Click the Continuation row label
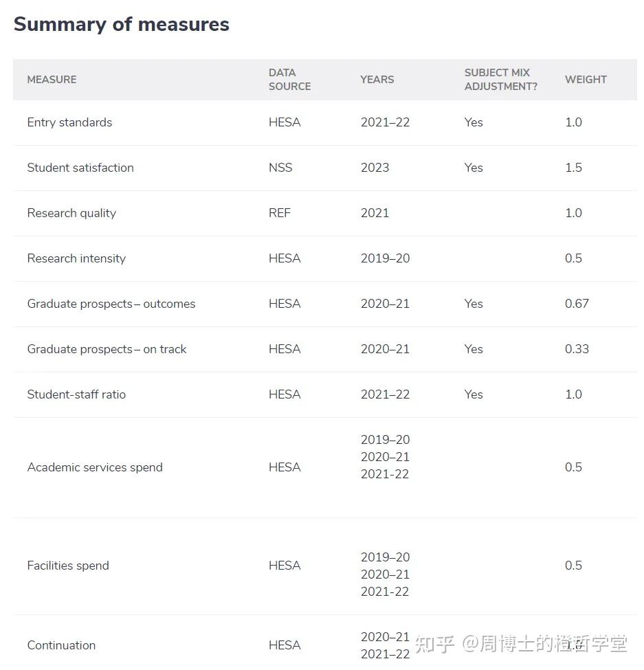 61,645
